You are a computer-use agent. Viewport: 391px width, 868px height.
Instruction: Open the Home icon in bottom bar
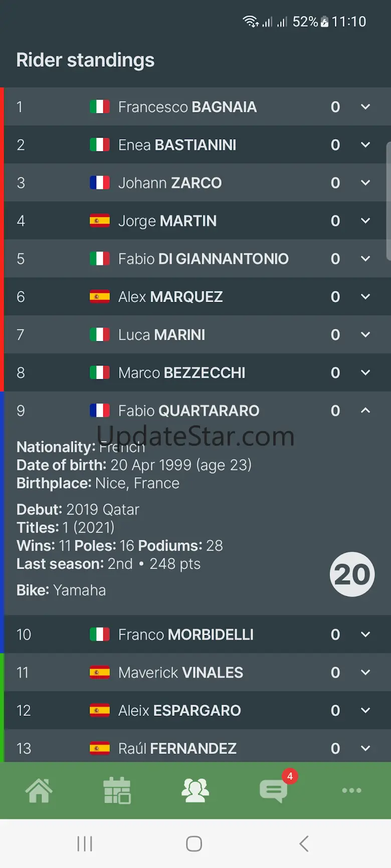coord(39,790)
